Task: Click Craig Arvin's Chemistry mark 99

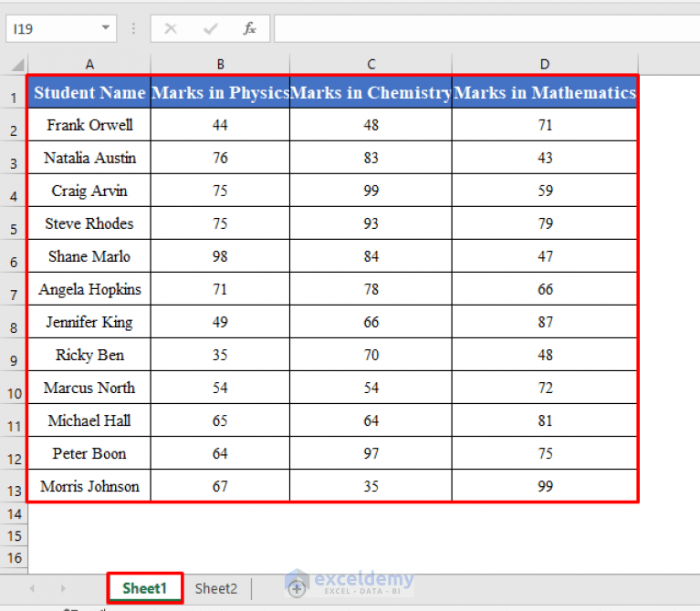Action: (371, 191)
